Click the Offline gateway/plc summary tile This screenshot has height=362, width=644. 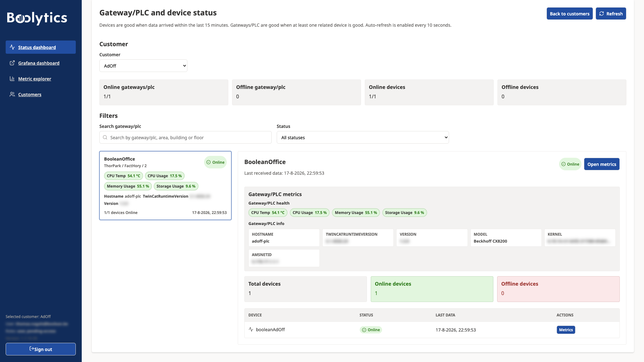click(297, 92)
